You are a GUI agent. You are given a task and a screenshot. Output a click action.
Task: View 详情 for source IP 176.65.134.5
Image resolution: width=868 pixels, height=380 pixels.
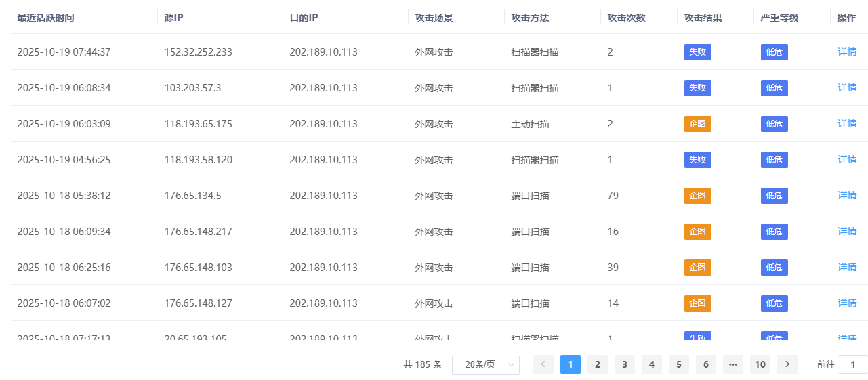pyautogui.click(x=847, y=195)
